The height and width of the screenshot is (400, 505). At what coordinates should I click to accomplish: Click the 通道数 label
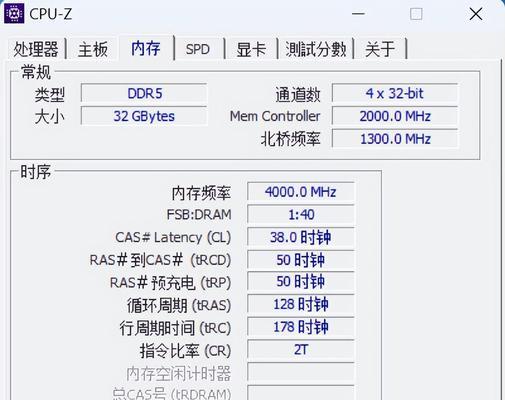point(298,94)
